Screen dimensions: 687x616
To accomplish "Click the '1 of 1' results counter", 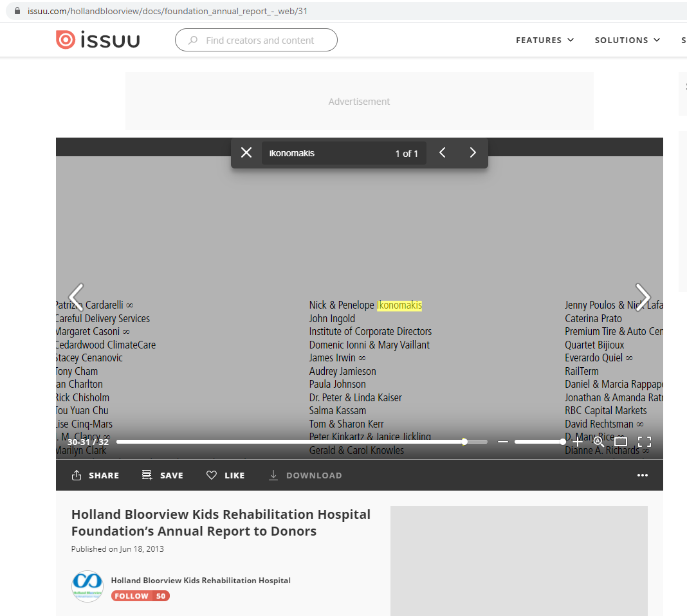I will [x=407, y=154].
